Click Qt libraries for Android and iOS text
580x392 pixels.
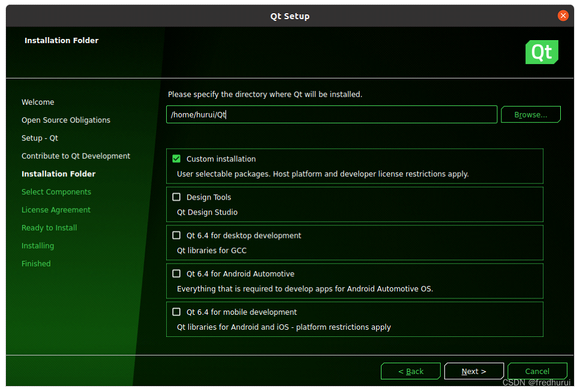pos(284,327)
